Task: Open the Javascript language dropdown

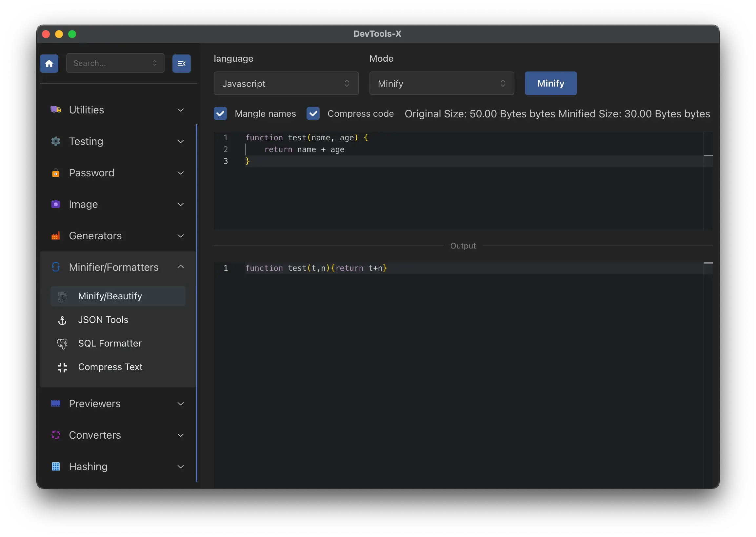Action: click(x=286, y=83)
